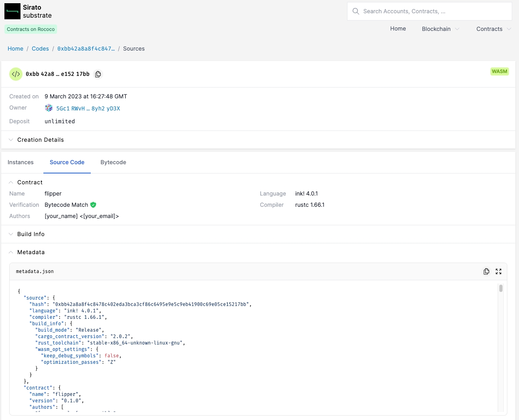Expand the Build Info section

click(31, 234)
